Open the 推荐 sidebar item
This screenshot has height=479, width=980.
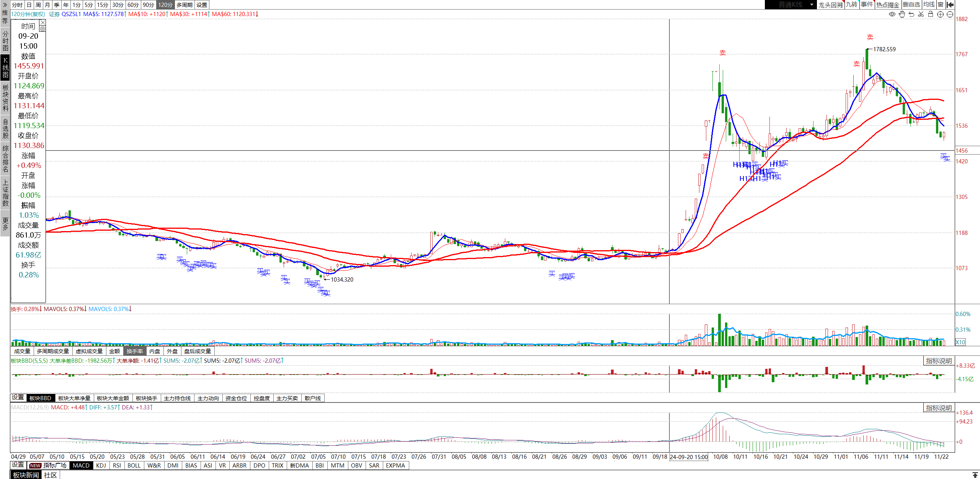pos(5,17)
